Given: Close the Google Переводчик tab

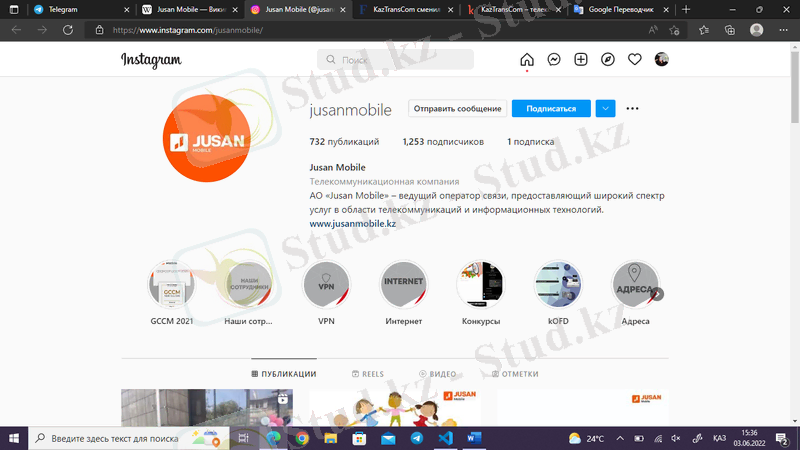Looking at the screenshot, I should click(666, 10).
